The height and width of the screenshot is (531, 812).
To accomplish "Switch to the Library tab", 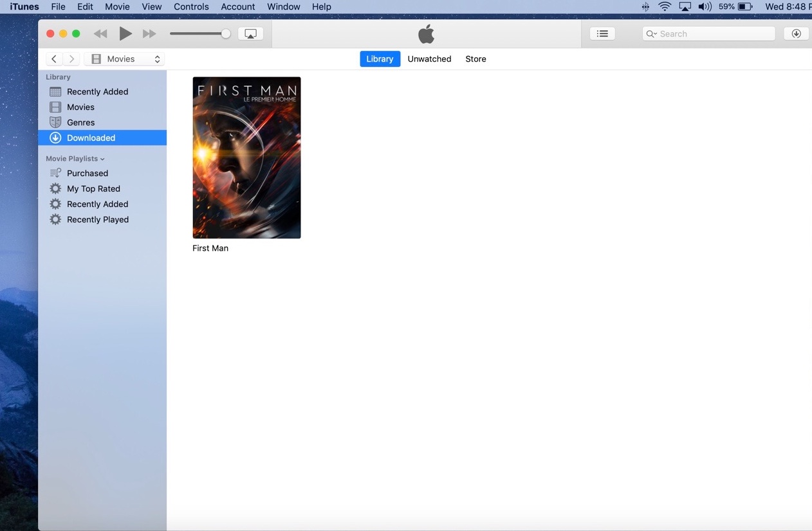I will click(380, 59).
